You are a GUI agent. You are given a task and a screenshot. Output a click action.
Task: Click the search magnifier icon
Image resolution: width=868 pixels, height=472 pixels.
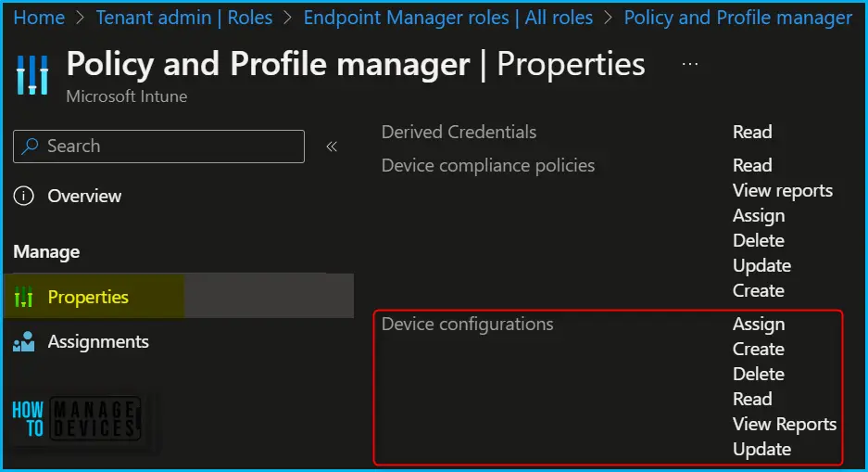[30, 146]
